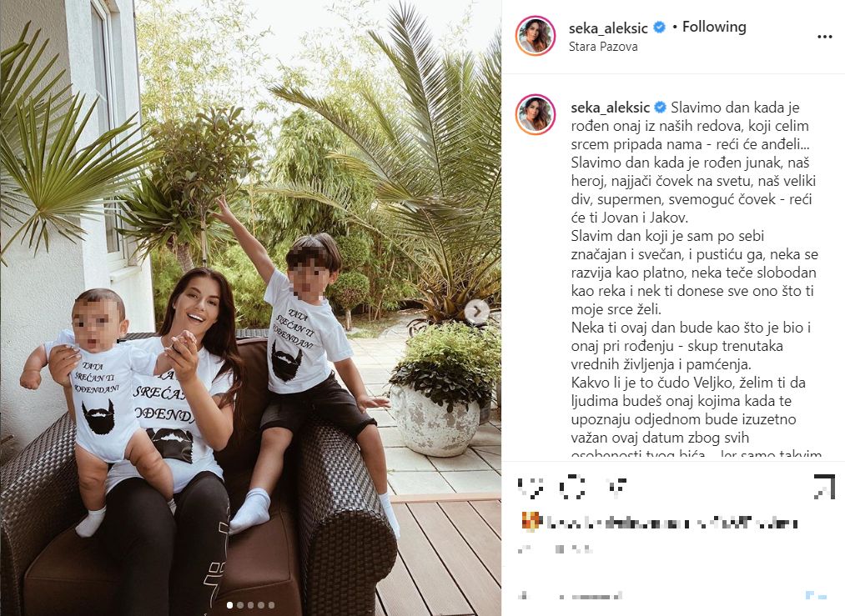Viewport: 845px width, 616px height.
Task: Open the emoji picker beside the comment field
Action: (523, 595)
